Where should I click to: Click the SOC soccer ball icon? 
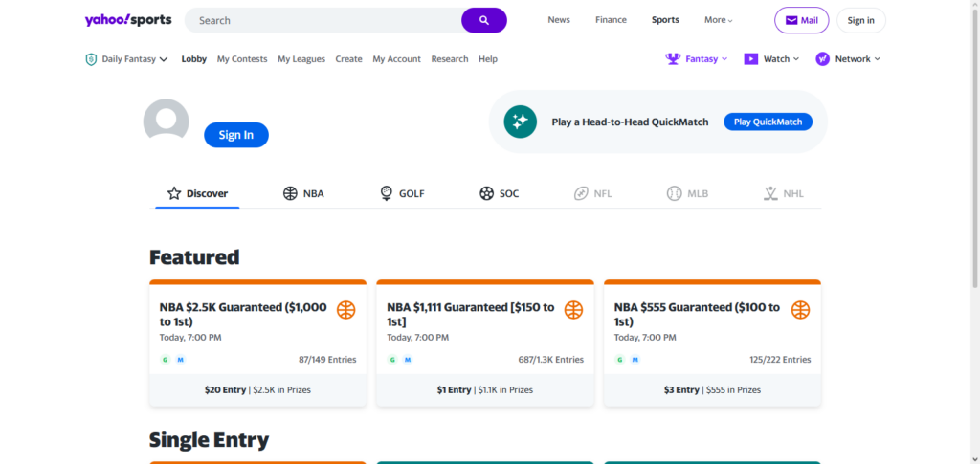486,193
